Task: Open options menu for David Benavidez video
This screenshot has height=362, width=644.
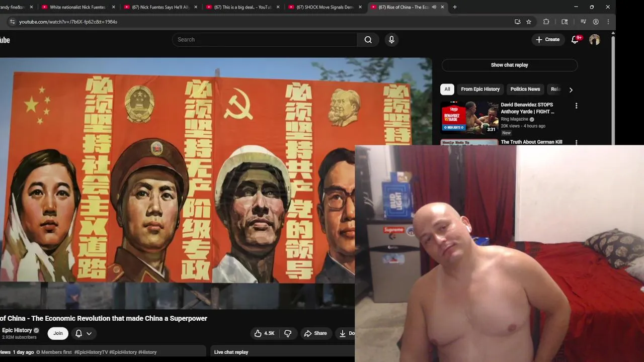Action: pyautogui.click(x=576, y=106)
